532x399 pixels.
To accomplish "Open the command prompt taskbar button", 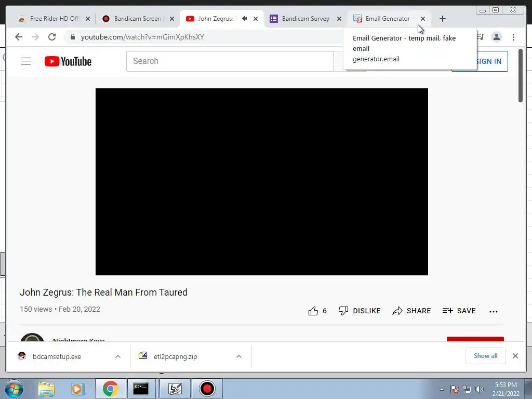I will 141,389.
